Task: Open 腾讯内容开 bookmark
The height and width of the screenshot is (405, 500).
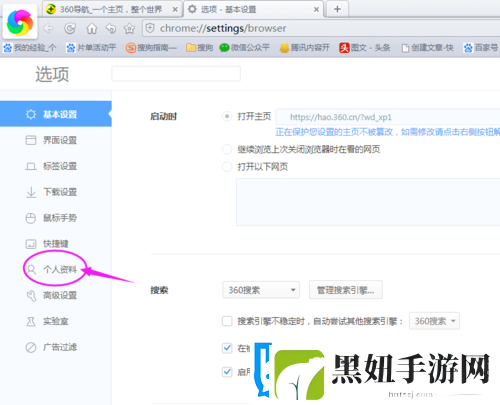Action: pyautogui.click(x=304, y=48)
